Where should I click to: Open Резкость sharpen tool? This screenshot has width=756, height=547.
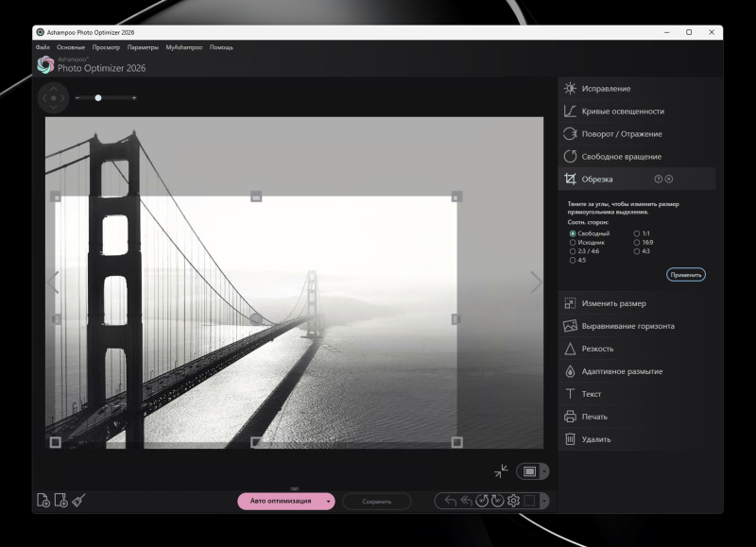pyautogui.click(x=636, y=349)
